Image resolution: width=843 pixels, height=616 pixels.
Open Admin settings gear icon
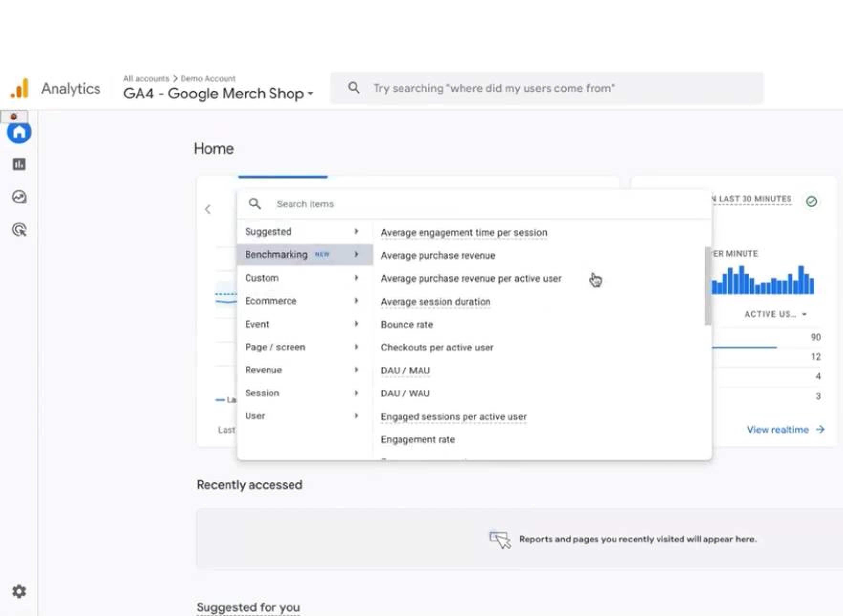[19, 591]
